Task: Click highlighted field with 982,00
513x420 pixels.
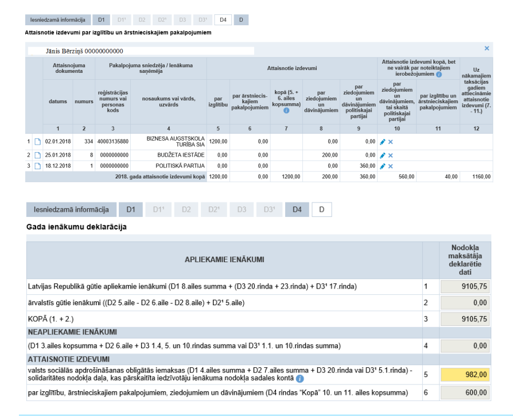Action: coord(465,375)
